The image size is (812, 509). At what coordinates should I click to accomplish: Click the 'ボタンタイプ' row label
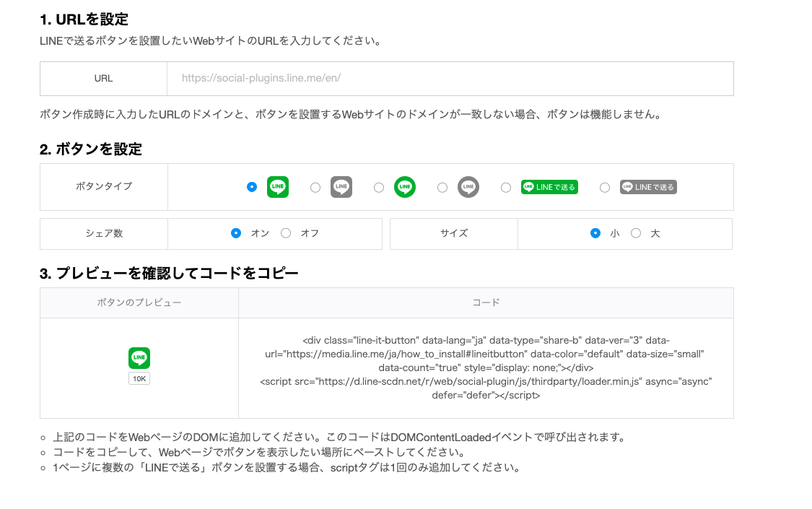pyautogui.click(x=104, y=186)
